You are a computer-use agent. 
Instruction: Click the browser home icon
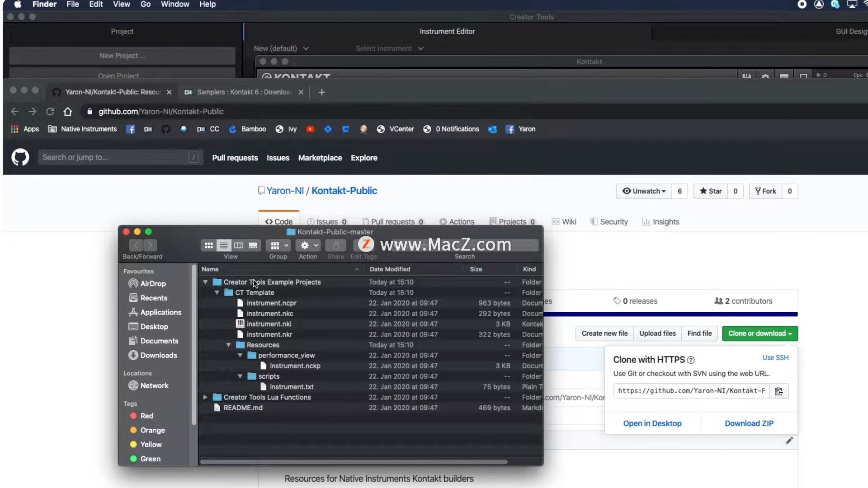pyautogui.click(x=68, y=112)
